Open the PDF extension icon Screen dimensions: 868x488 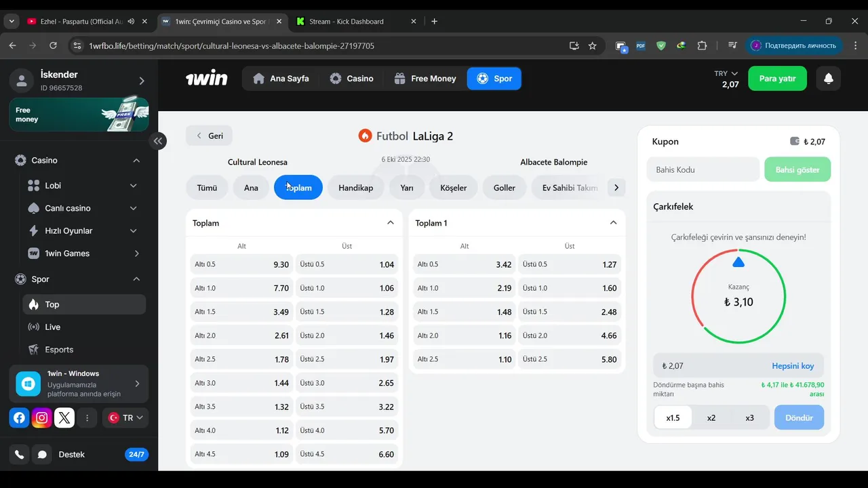click(641, 46)
